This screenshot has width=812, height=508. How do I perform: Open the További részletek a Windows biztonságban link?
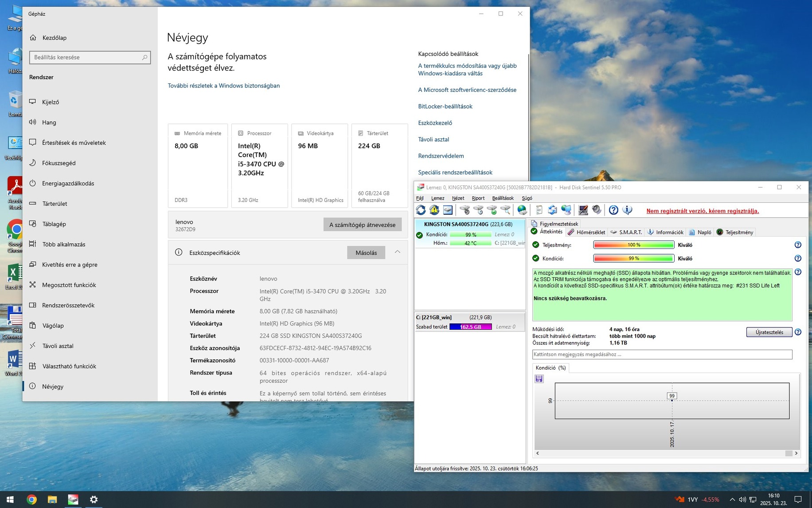click(x=223, y=86)
